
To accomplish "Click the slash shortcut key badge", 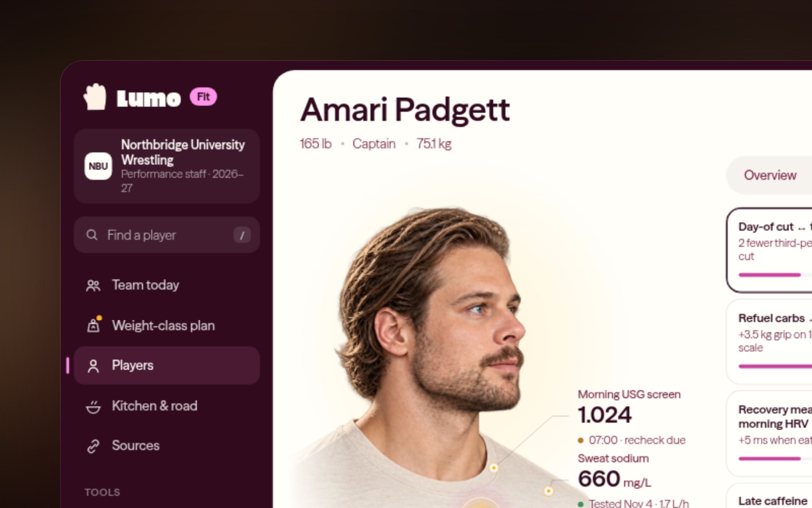I will 242,235.
